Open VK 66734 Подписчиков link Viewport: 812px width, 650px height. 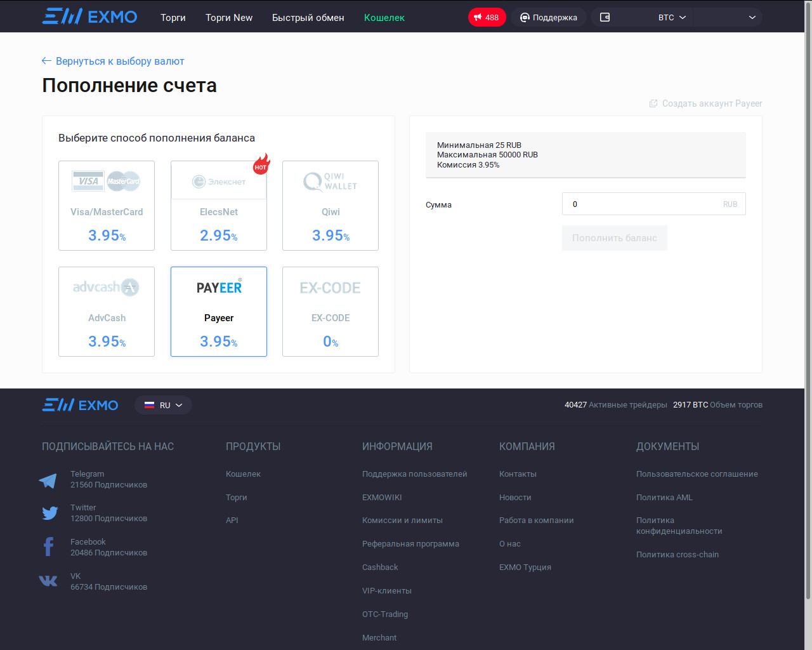tap(108, 581)
